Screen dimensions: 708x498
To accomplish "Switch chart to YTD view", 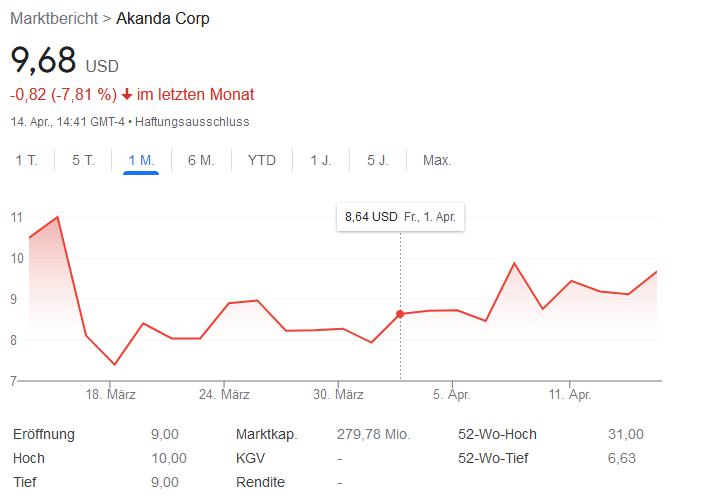I will [x=262, y=160].
